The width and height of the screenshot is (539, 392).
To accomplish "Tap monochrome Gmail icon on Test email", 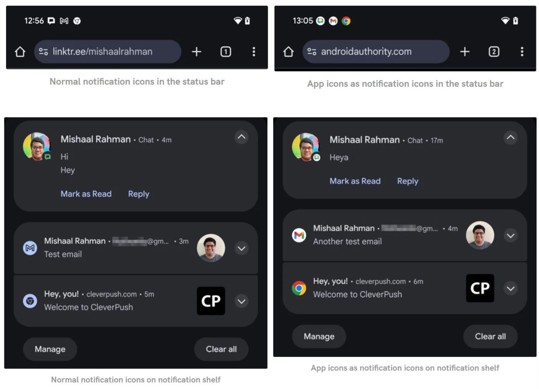I will pyautogui.click(x=30, y=248).
